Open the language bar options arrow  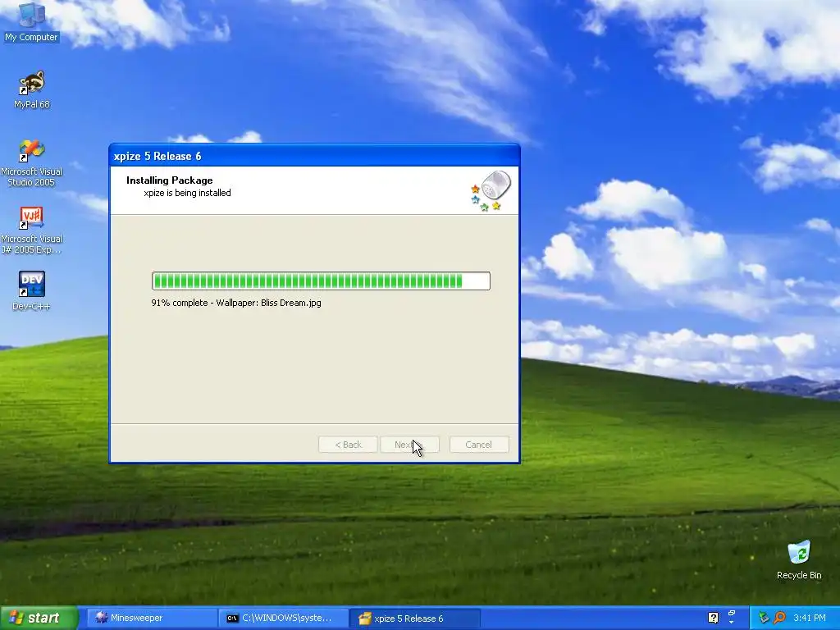(x=731, y=623)
